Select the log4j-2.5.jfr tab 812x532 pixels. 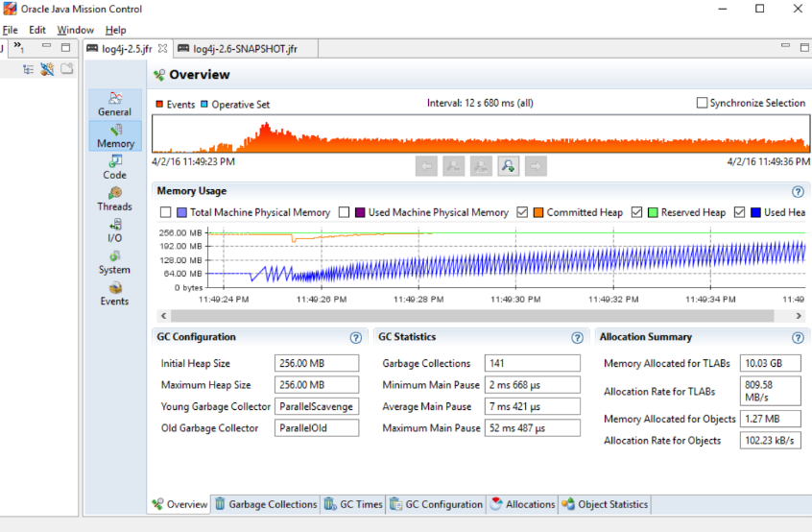click(128, 49)
